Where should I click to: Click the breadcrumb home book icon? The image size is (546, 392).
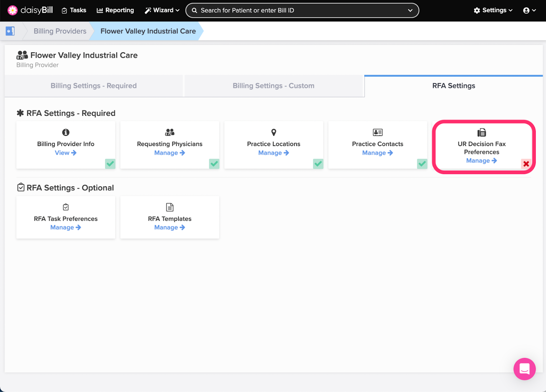point(10,31)
